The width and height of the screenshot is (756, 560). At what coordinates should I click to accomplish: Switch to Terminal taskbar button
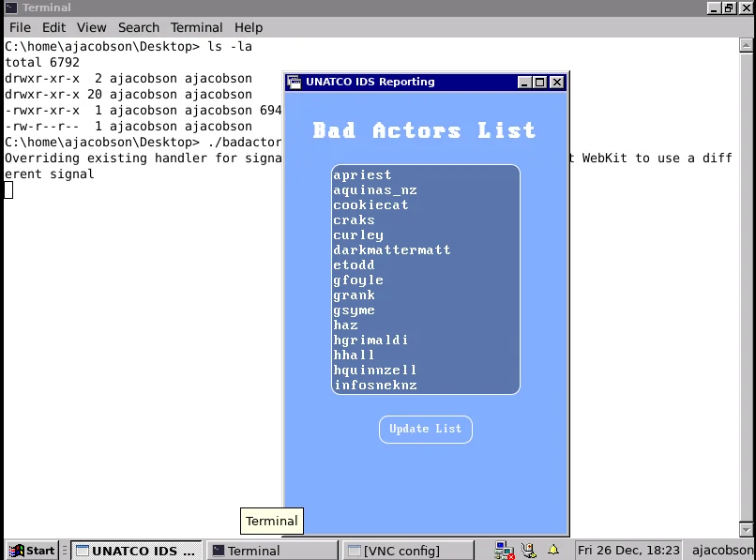coord(270,551)
